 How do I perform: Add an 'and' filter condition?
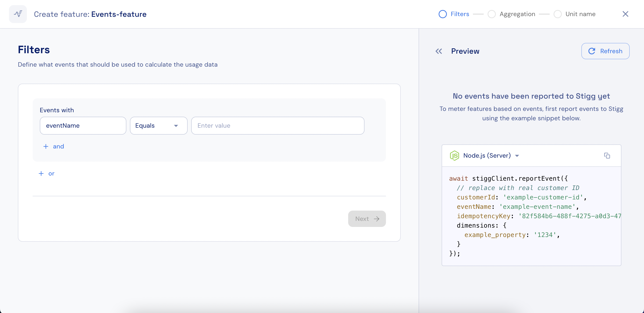[x=58, y=146]
